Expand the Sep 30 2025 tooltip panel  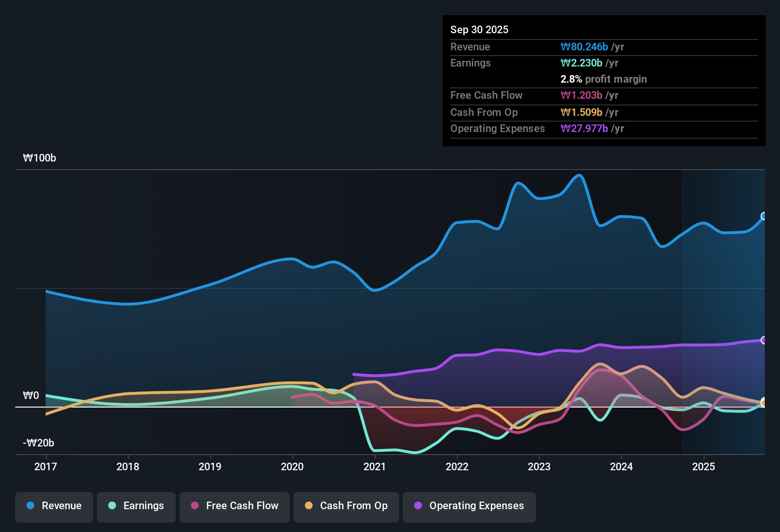click(479, 29)
